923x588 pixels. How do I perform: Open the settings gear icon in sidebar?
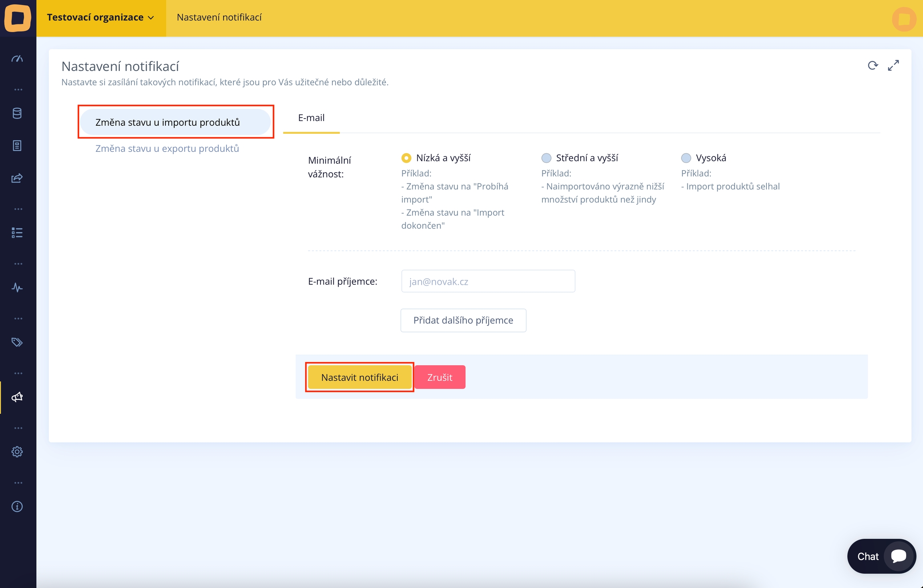[x=17, y=452]
